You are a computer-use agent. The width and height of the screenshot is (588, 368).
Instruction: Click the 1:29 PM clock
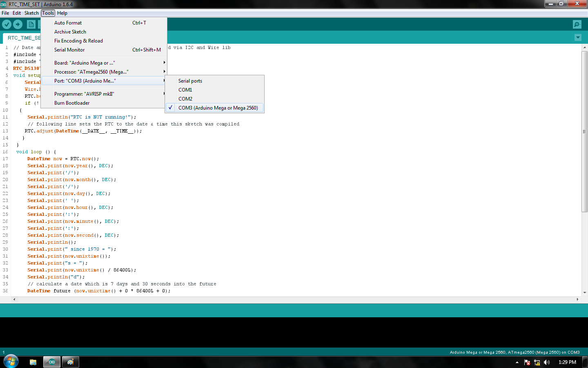click(567, 362)
